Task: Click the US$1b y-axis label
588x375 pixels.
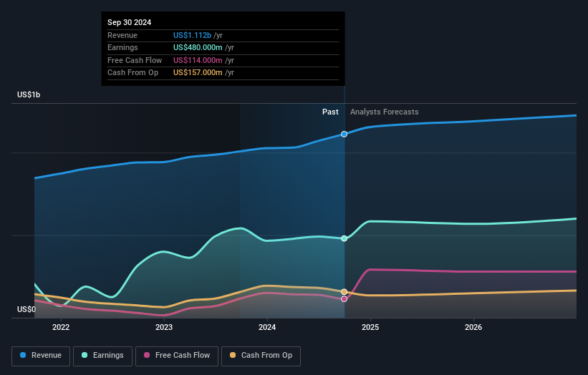Action: tap(29, 94)
